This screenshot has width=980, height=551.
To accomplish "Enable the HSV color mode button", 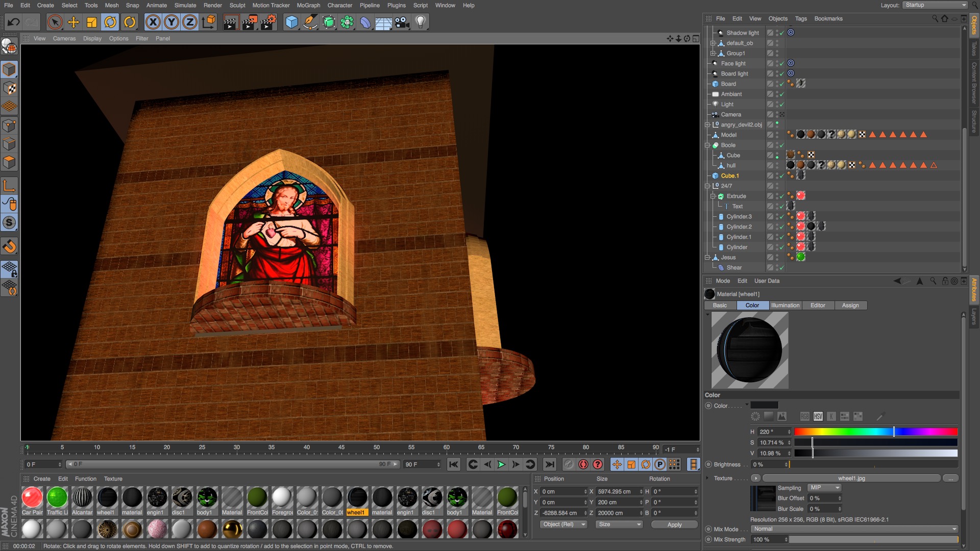I will coord(818,416).
